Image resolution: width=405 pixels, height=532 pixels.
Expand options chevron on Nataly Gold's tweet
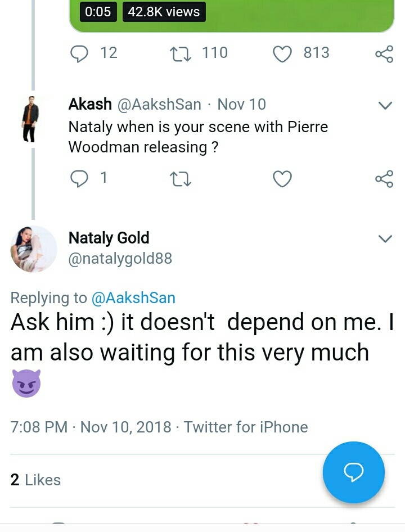pos(385,239)
